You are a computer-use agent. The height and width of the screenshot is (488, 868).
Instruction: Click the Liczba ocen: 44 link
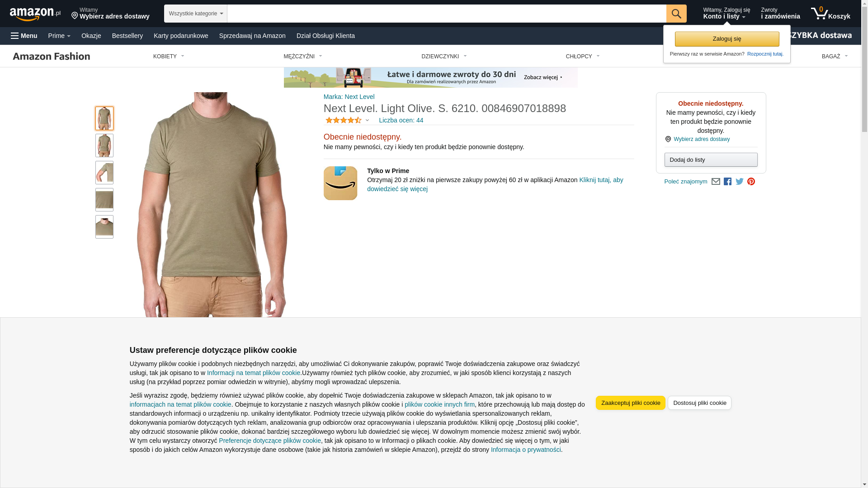(x=401, y=120)
